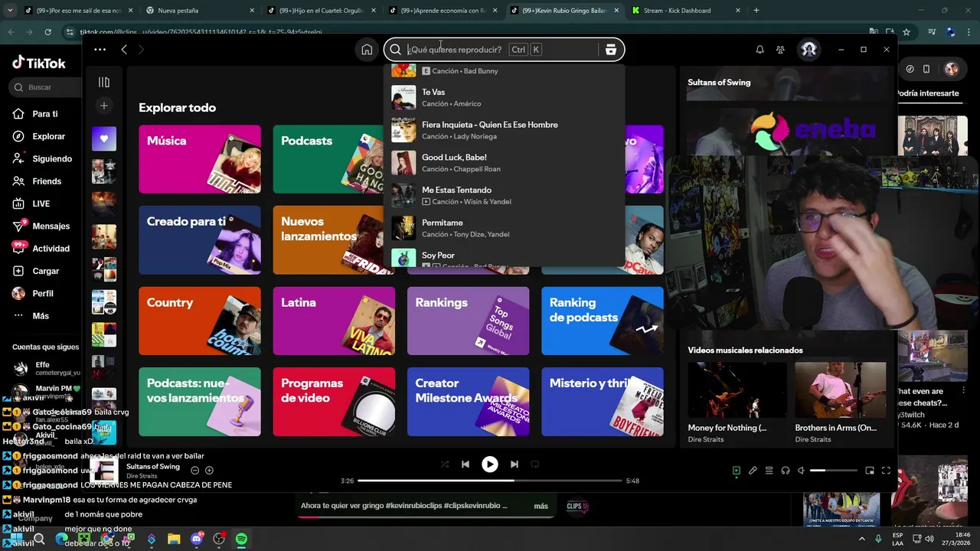
Task: Select Fiera Inquieta - Quien Es Ese Hombre
Action: pos(505,130)
